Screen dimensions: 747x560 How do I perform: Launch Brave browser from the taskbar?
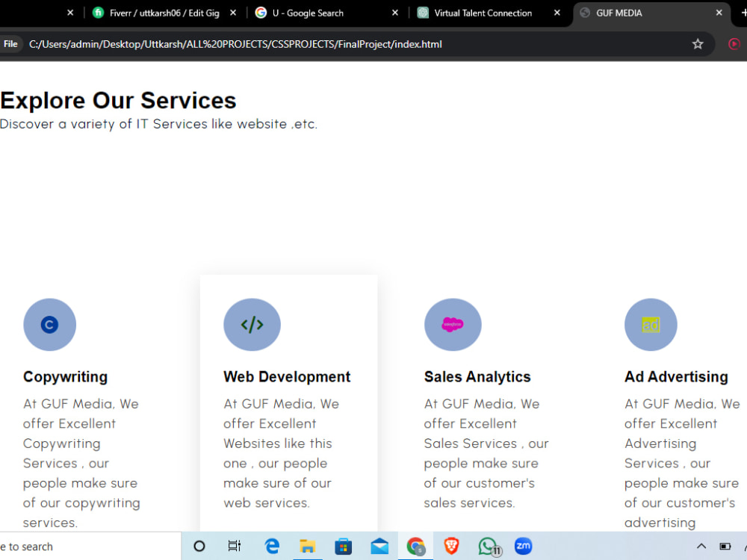click(451, 547)
